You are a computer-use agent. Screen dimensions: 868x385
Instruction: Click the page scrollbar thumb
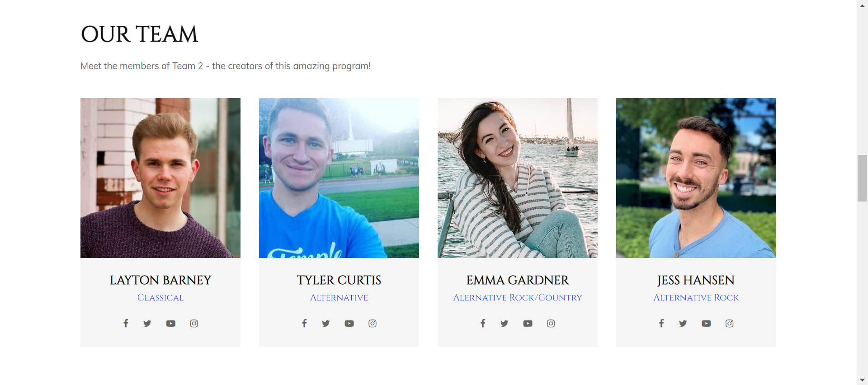[x=862, y=178]
